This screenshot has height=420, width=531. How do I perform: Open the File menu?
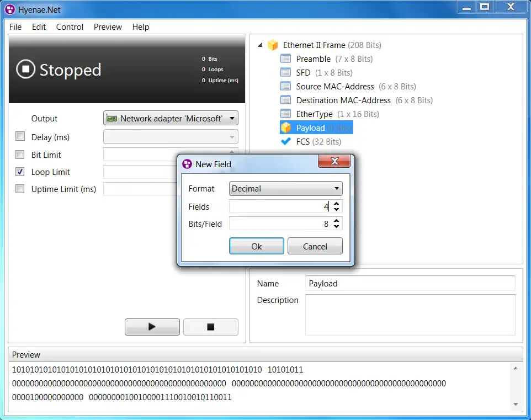pyautogui.click(x=15, y=26)
